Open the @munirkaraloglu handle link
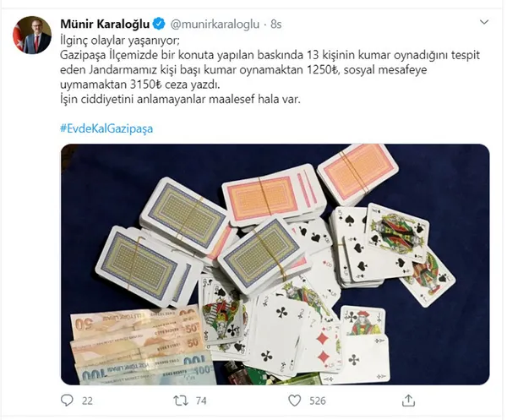 pos(215,25)
